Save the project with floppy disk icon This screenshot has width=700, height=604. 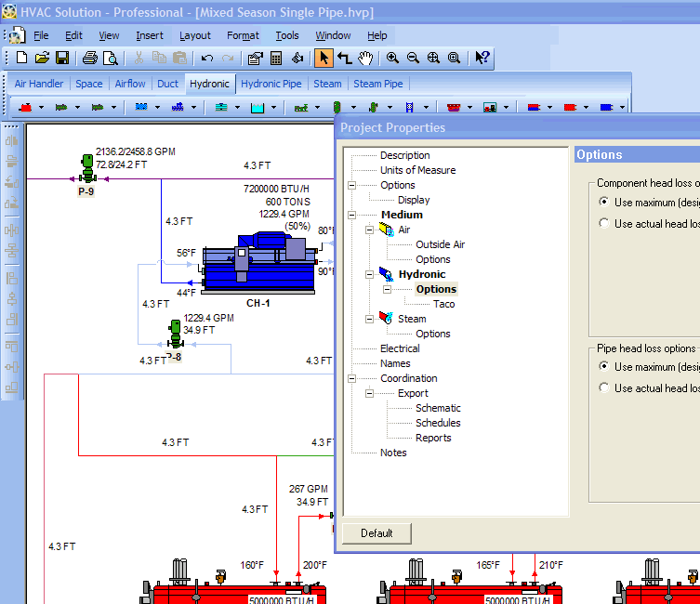pyautogui.click(x=62, y=58)
